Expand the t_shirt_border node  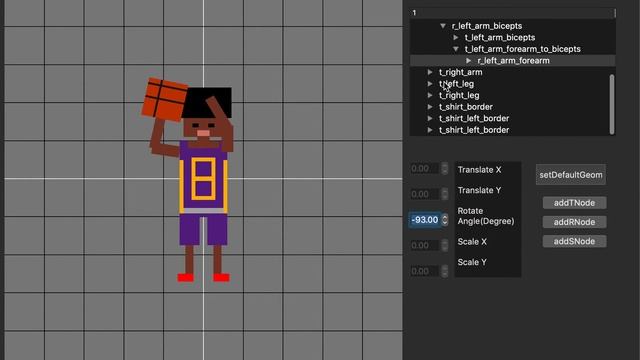[x=430, y=107]
